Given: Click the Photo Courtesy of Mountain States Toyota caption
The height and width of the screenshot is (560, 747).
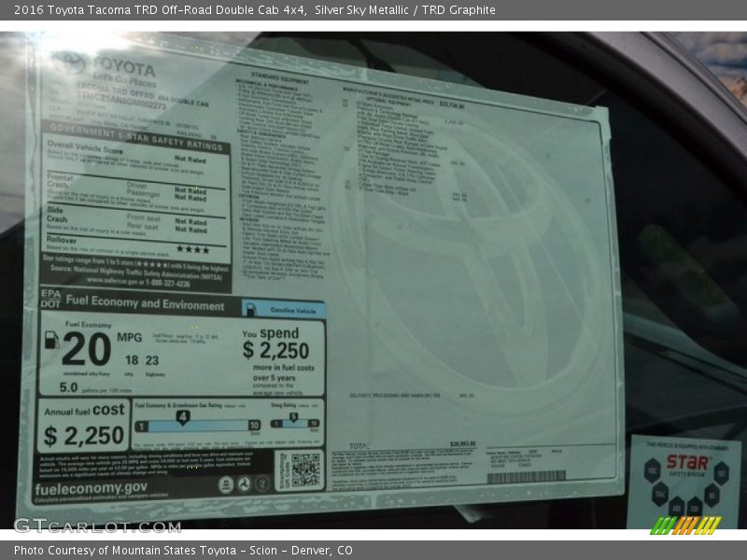Looking at the screenshot, I should (x=183, y=551).
